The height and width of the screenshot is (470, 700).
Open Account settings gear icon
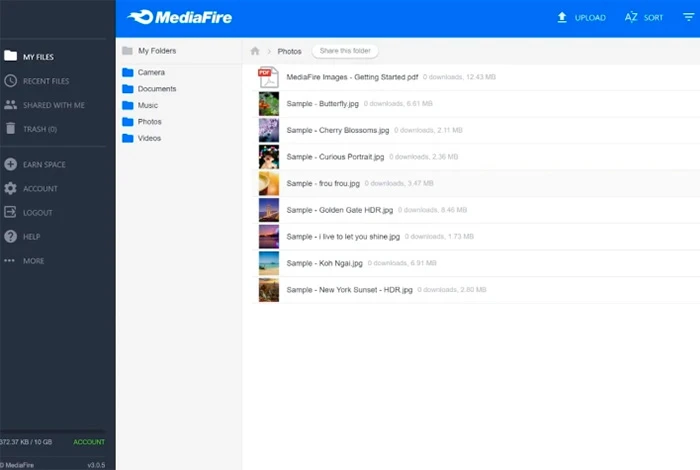click(x=11, y=188)
